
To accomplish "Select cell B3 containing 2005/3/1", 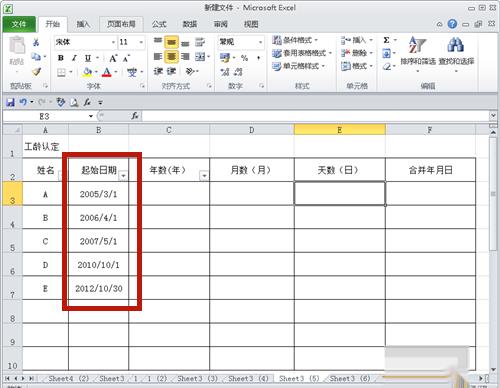I will [x=98, y=194].
